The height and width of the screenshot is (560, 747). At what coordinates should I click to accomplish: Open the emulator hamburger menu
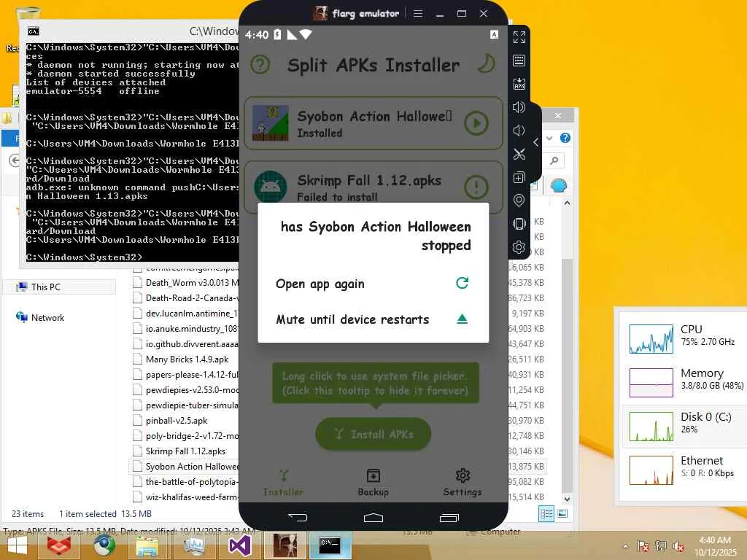point(418,13)
